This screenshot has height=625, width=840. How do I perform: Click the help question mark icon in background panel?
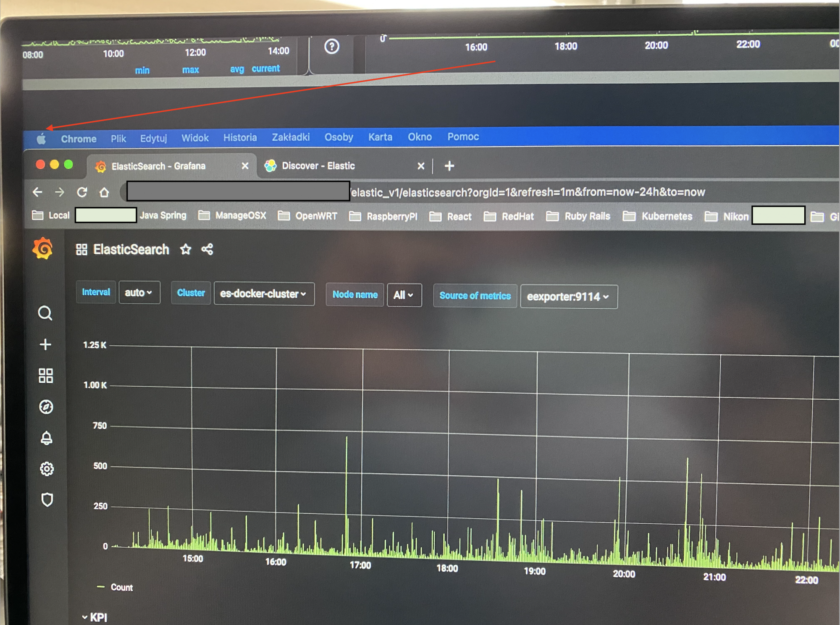(332, 46)
